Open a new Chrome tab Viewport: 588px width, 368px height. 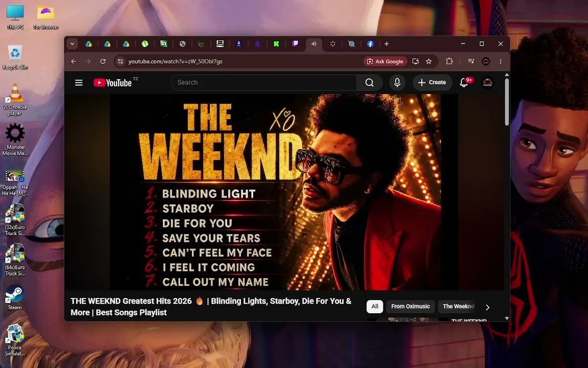pos(386,44)
